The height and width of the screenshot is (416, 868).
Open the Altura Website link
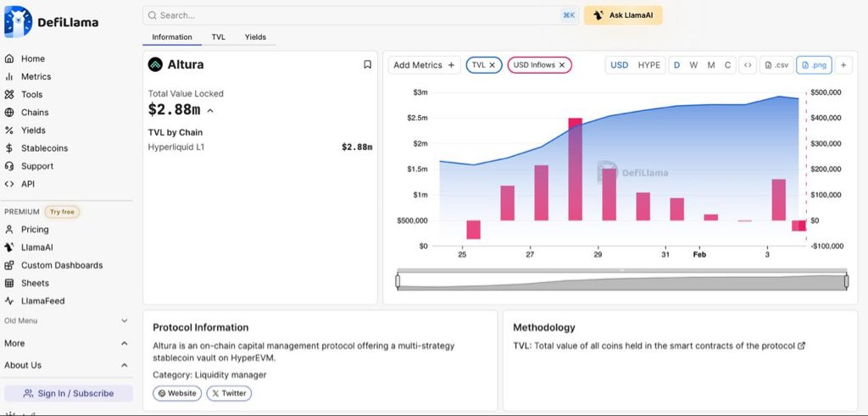point(177,393)
